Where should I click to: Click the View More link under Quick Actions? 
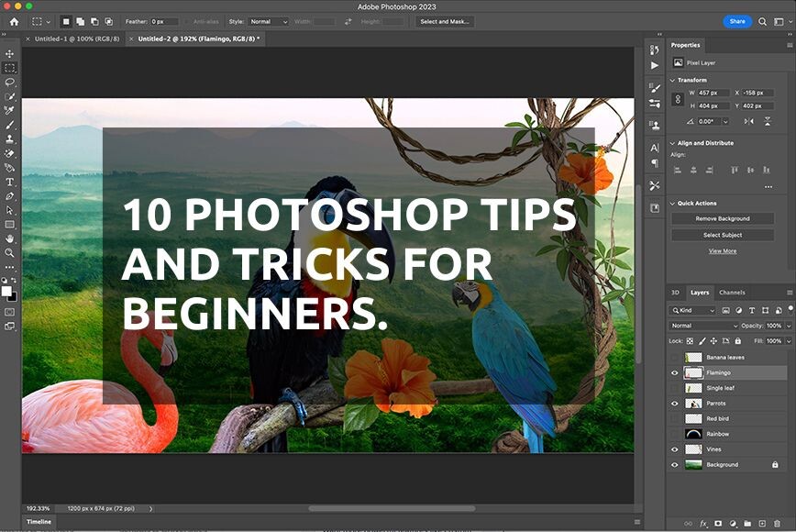click(723, 250)
